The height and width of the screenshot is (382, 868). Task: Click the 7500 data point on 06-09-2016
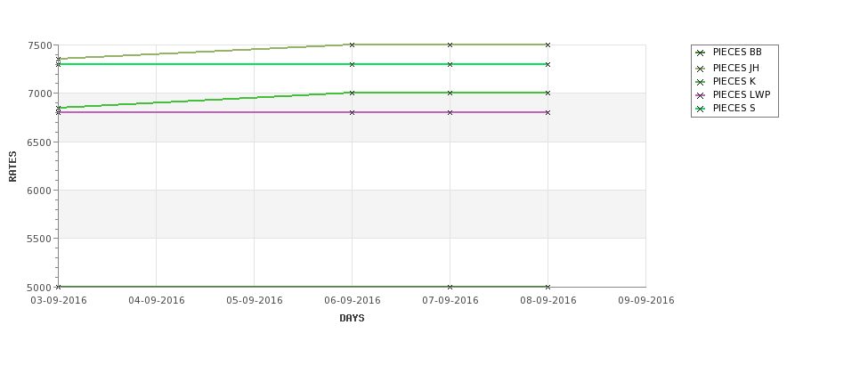point(352,45)
